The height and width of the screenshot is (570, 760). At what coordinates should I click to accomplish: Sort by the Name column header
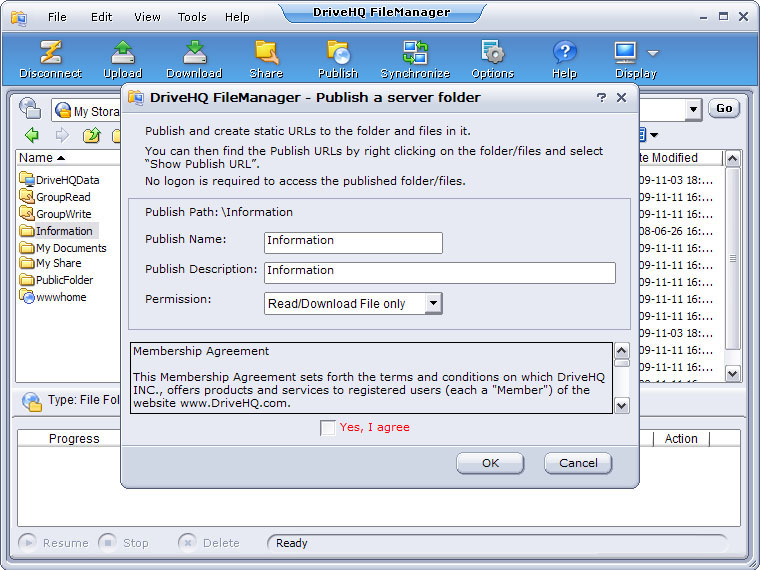(68, 158)
